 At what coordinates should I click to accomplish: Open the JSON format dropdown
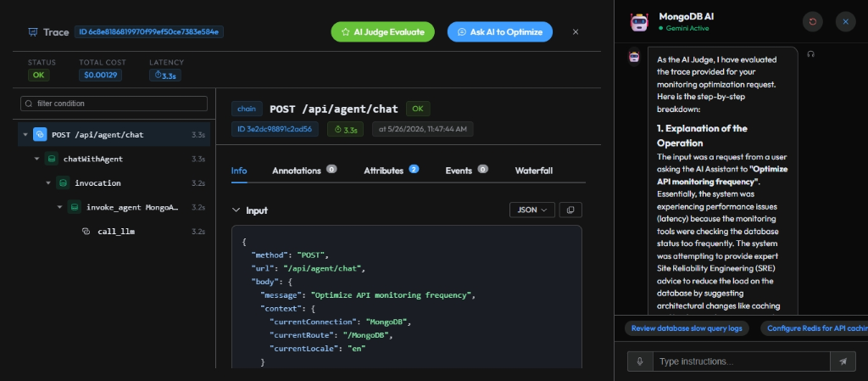tap(532, 210)
